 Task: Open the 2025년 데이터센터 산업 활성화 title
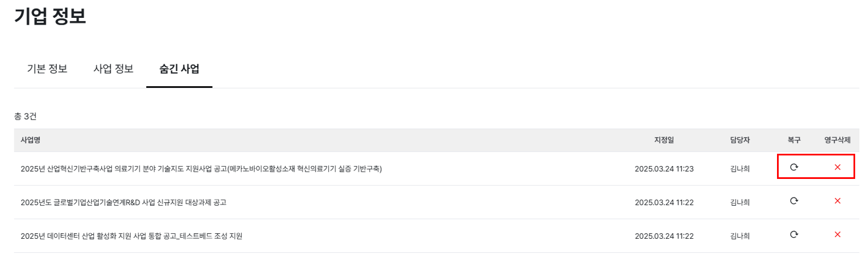pos(131,236)
